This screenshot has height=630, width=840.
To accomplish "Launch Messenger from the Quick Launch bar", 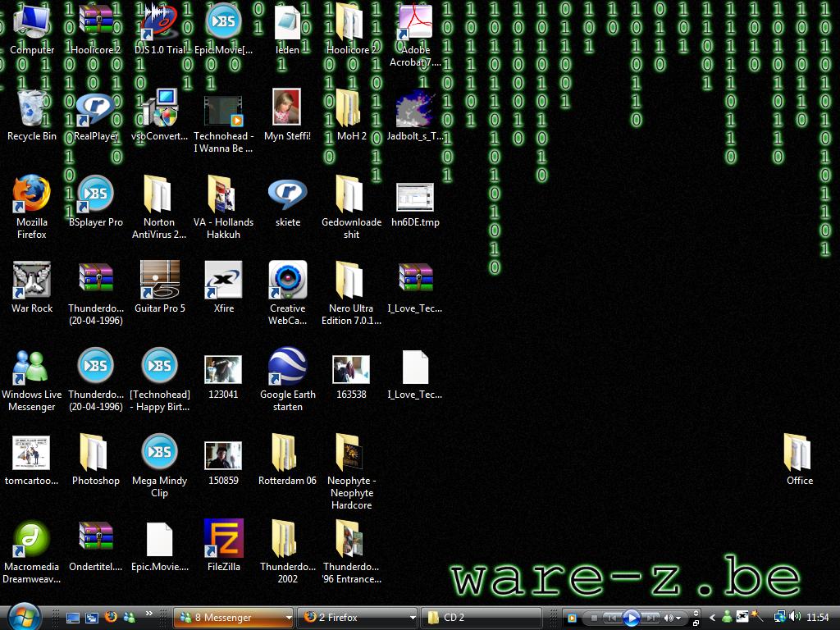I will (x=129, y=617).
